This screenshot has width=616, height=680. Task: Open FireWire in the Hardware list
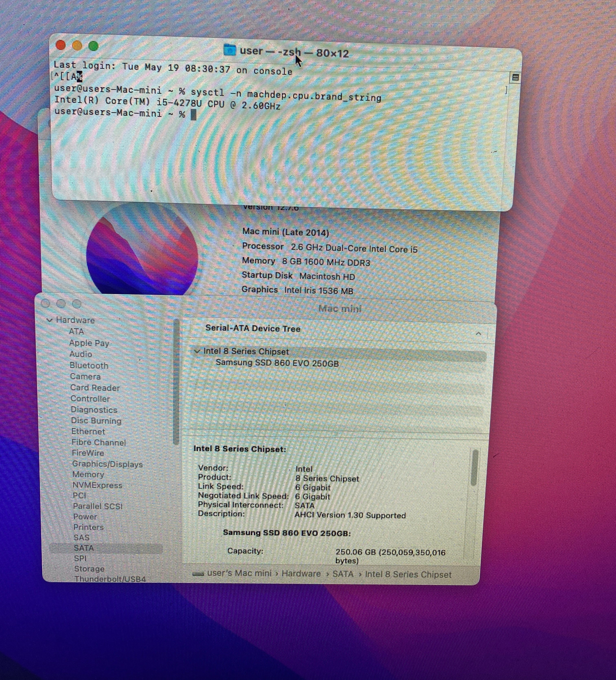pyautogui.click(x=88, y=453)
